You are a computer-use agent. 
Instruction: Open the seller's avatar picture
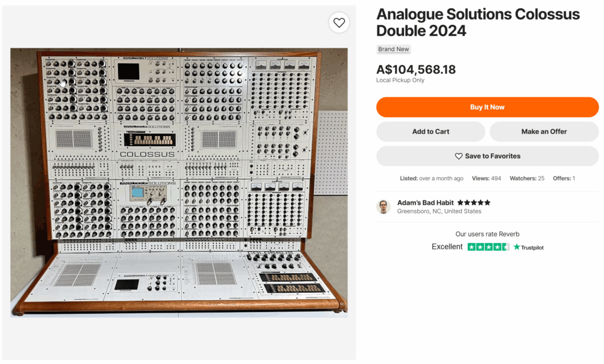383,206
